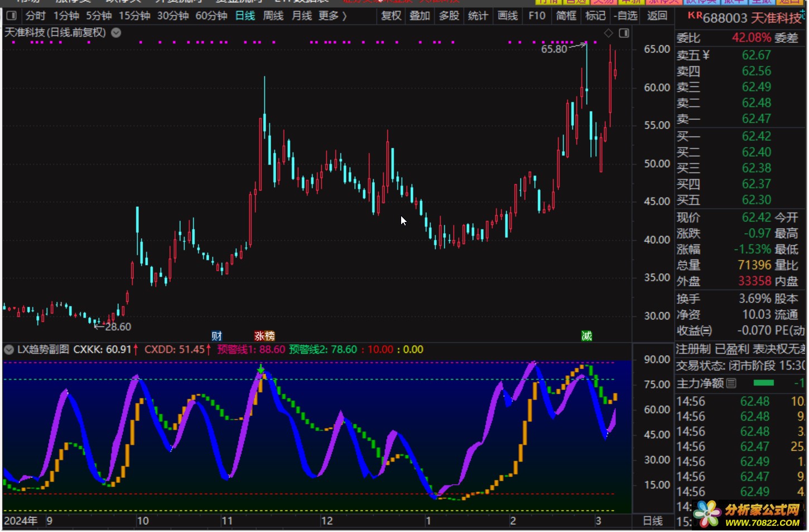Screen dimensions: 809x532
Task: Click the 预警线1: 88.60 label
Action: [x=251, y=350]
